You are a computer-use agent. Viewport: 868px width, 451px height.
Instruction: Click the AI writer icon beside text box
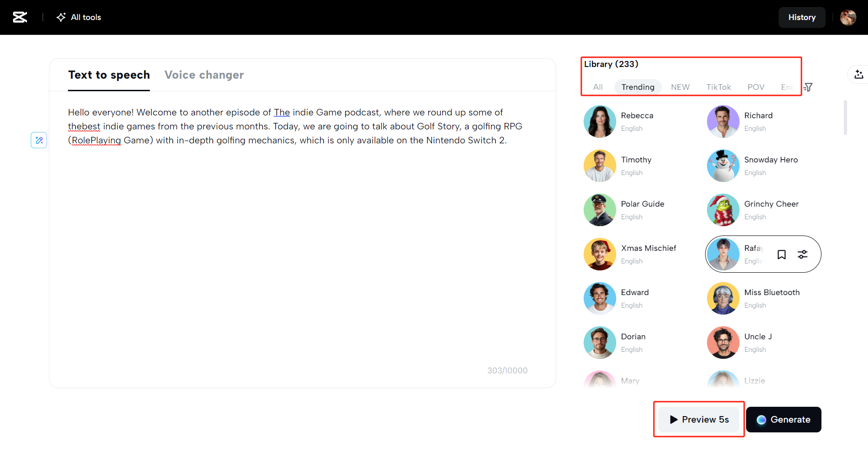click(x=39, y=140)
